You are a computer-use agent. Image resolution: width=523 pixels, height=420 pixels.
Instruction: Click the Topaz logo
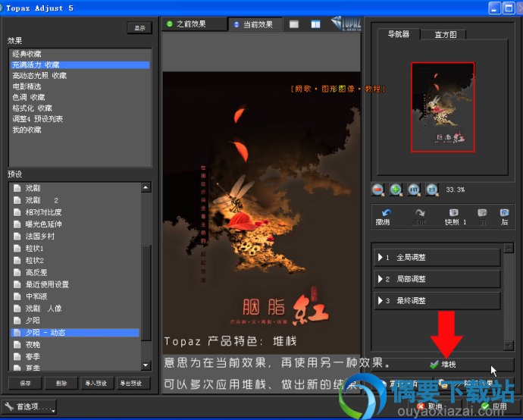pyautogui.click(x=346, y=23)
